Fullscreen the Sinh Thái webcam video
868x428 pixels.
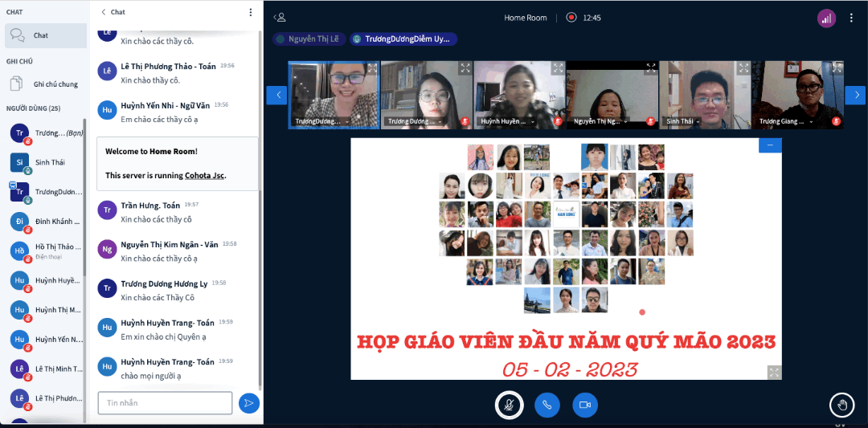coord(743,69)
